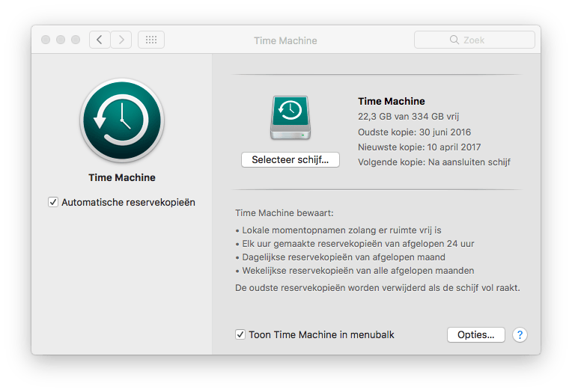Minimize the window with the second traffic light
The width and height of the screenshot is (572, 392).
pos(61,40)
